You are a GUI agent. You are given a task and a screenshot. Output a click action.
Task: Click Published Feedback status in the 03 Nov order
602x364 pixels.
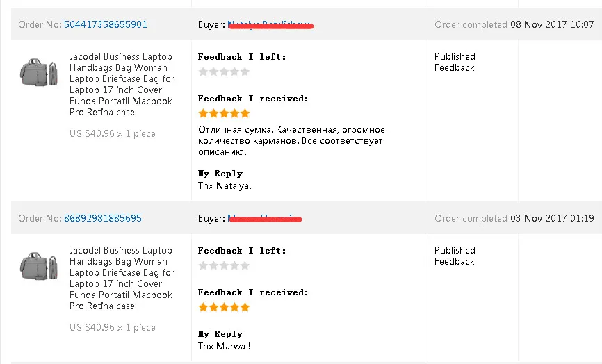[455, 256]
